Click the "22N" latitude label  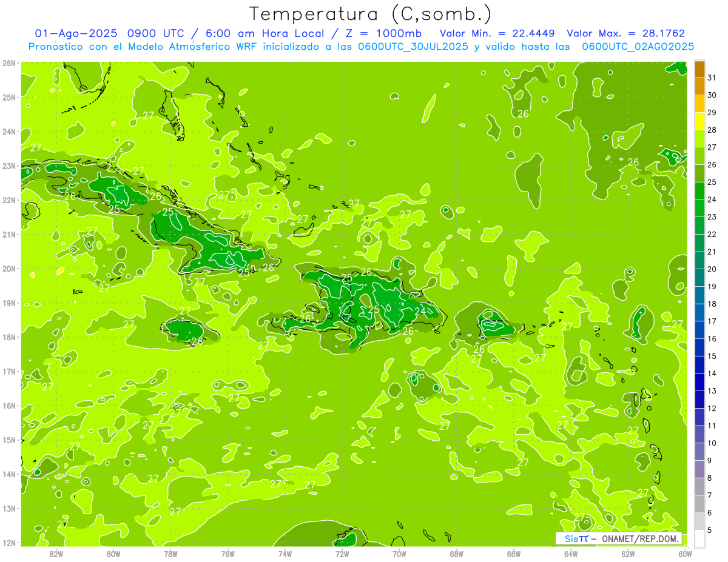click(8, 200)
